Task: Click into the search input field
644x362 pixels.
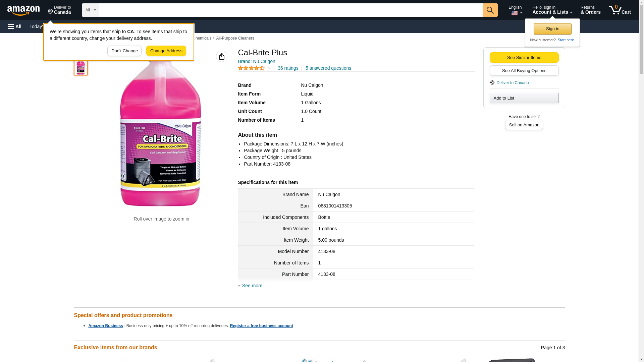Action: point(290,10)
